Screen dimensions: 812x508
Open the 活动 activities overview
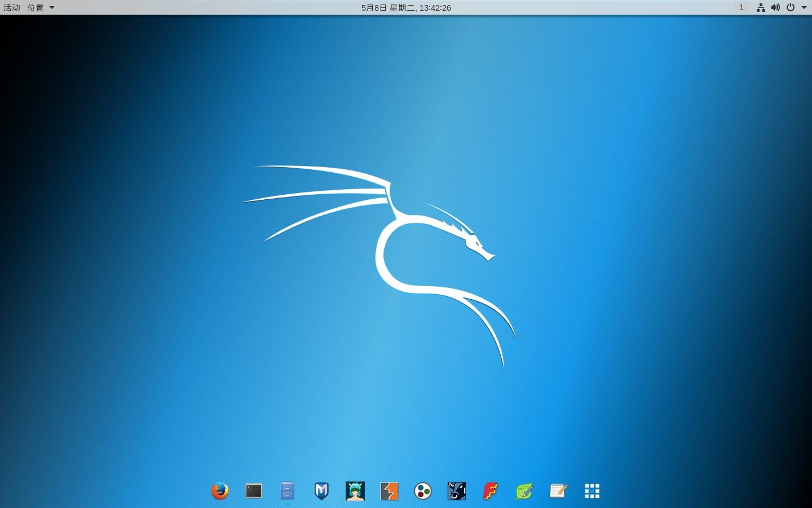[x=12, y=7]
